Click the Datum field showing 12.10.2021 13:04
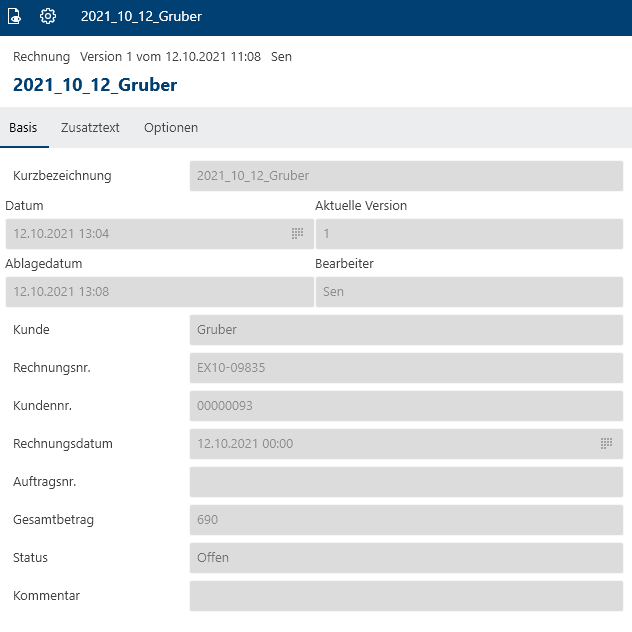The image size is (632, 632). click(x=160, y=234)
